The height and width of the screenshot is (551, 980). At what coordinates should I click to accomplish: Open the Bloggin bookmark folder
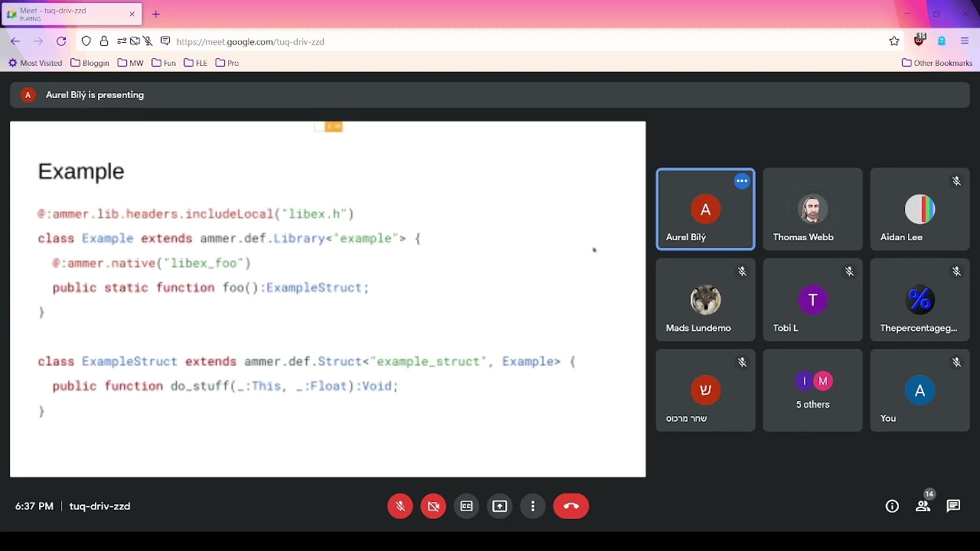pyautogui.click(x=90, y=64)
